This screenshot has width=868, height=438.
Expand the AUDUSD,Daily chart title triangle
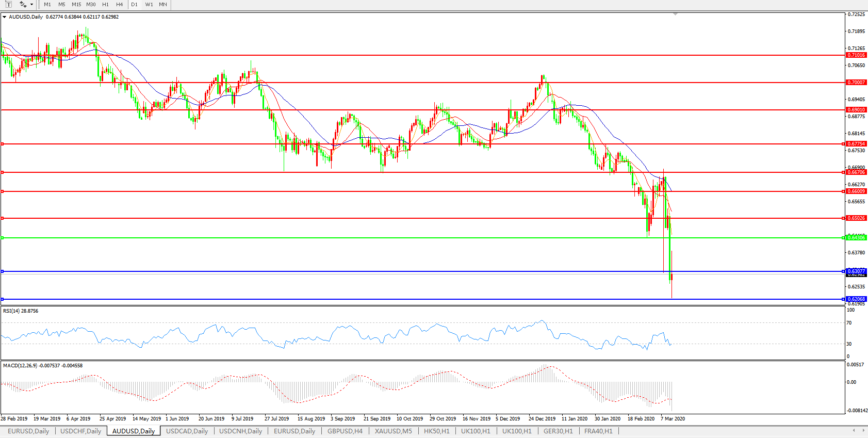(x=4, y=17)
